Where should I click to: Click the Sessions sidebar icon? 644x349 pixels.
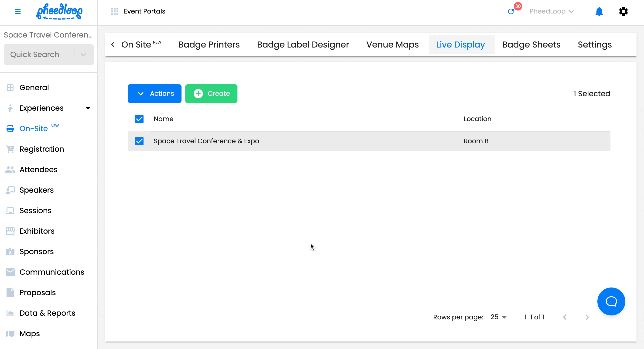tap(10, 211)
